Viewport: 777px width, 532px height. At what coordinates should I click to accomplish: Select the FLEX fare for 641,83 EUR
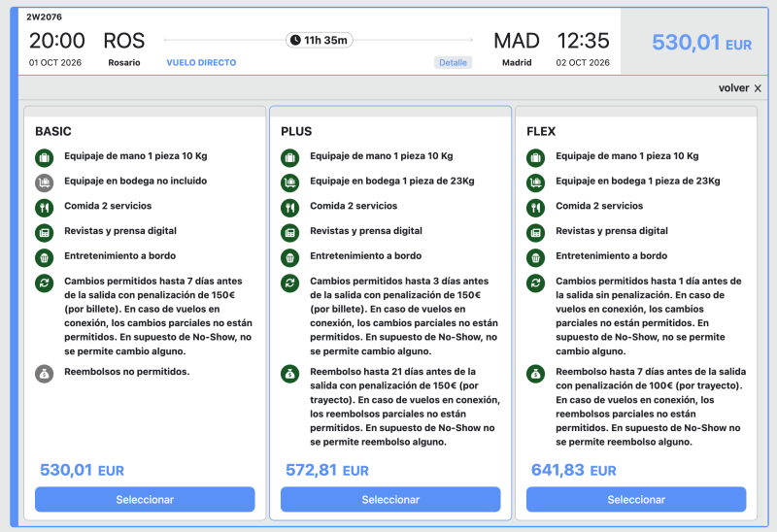[636, 499]
